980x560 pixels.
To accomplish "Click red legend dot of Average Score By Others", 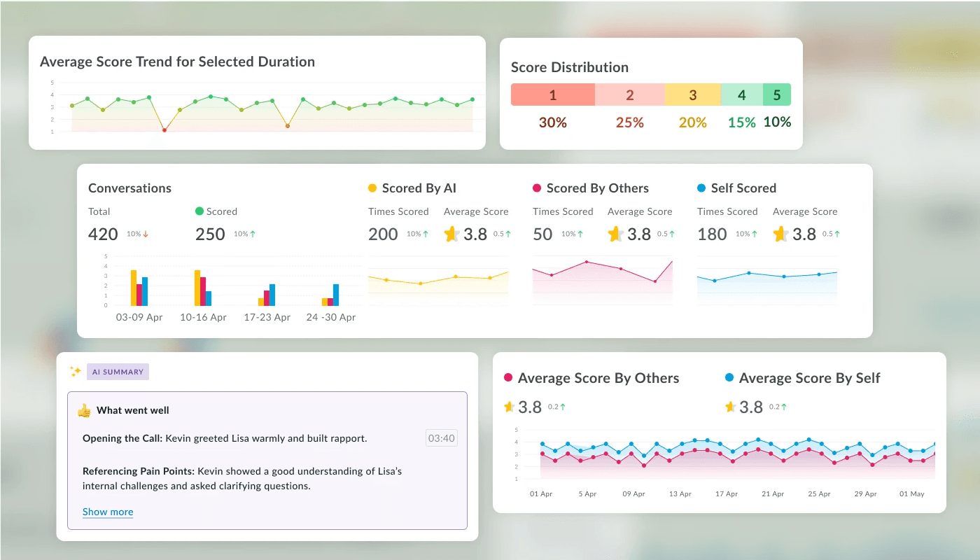I will pyautogui.click(x=508, y=378).
